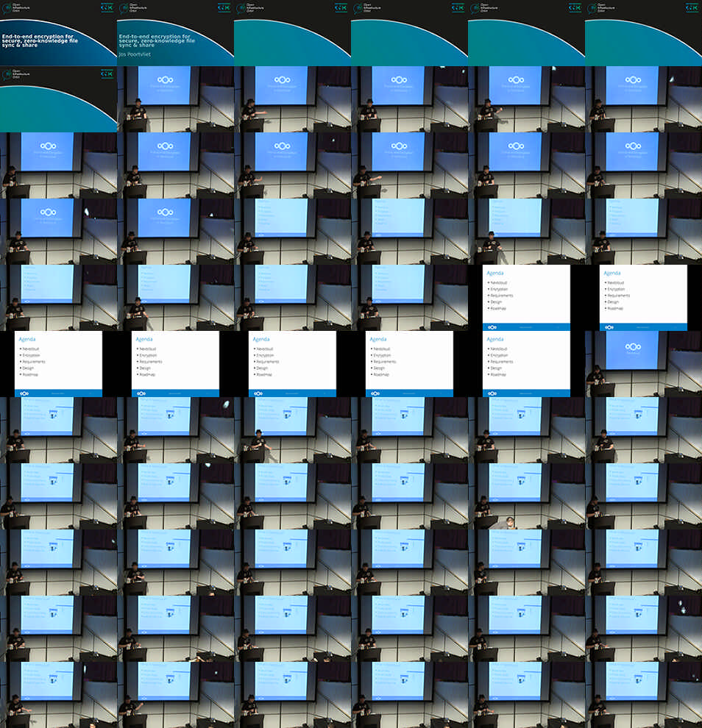Viewport: 702px width, 728px height.
Task: Choose the second full-screen Agenda slide thumbnail
Action: pyautogui.click(x=643, y=298)
